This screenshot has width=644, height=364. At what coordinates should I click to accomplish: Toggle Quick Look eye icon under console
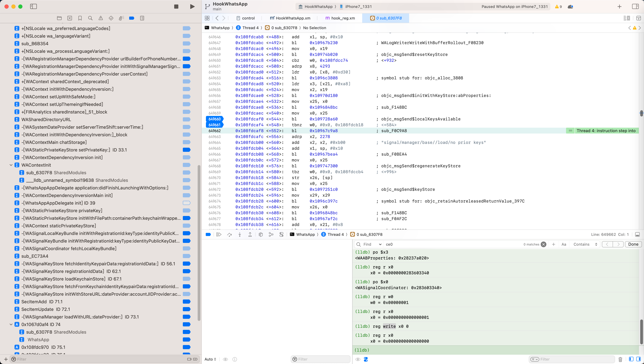(x=358, y=359)
